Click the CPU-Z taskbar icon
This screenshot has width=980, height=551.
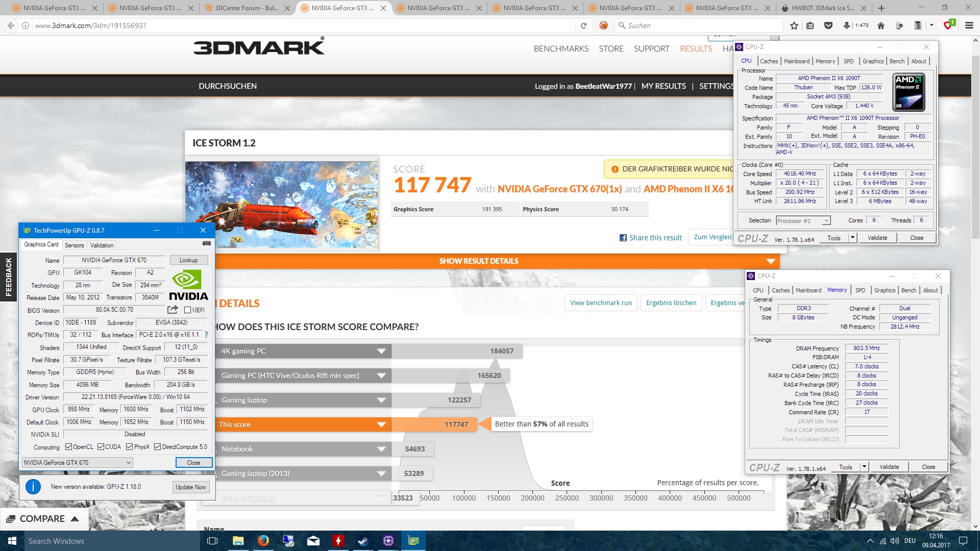point(388,541)
